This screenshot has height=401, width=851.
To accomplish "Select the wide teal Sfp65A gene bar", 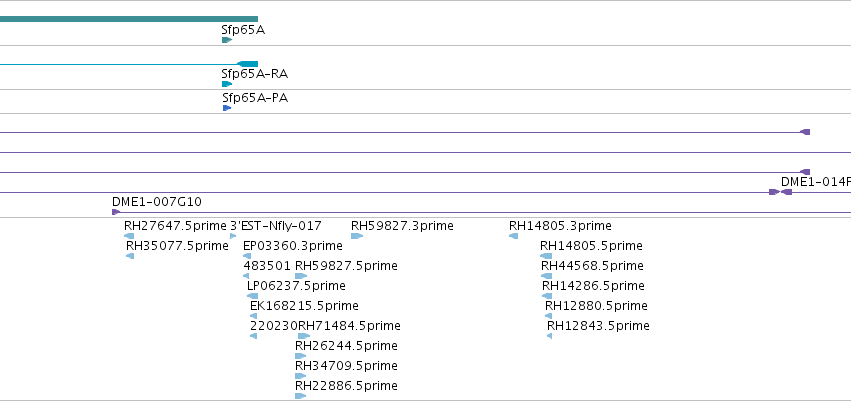I will [x=129, y=19].
